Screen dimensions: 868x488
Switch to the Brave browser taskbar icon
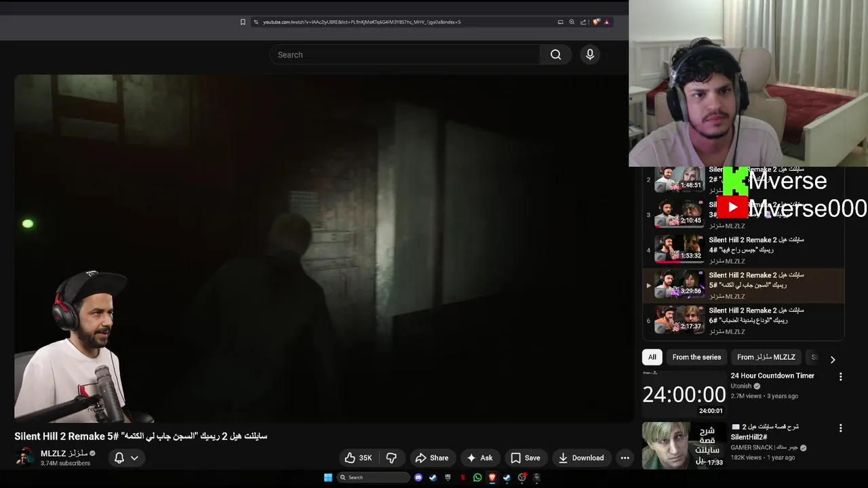click(x=492, y=477)
